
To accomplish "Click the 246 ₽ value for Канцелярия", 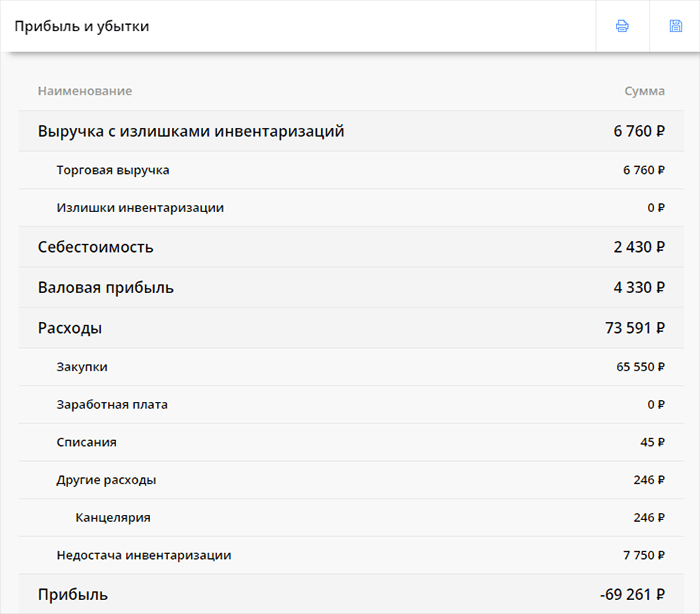I will [x=649, y=518].
